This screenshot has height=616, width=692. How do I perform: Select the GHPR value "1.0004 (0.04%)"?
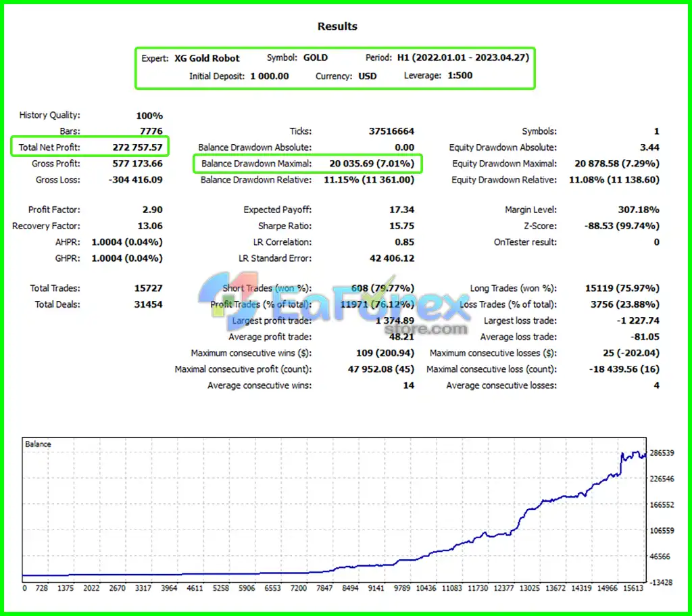coord(127,258)
